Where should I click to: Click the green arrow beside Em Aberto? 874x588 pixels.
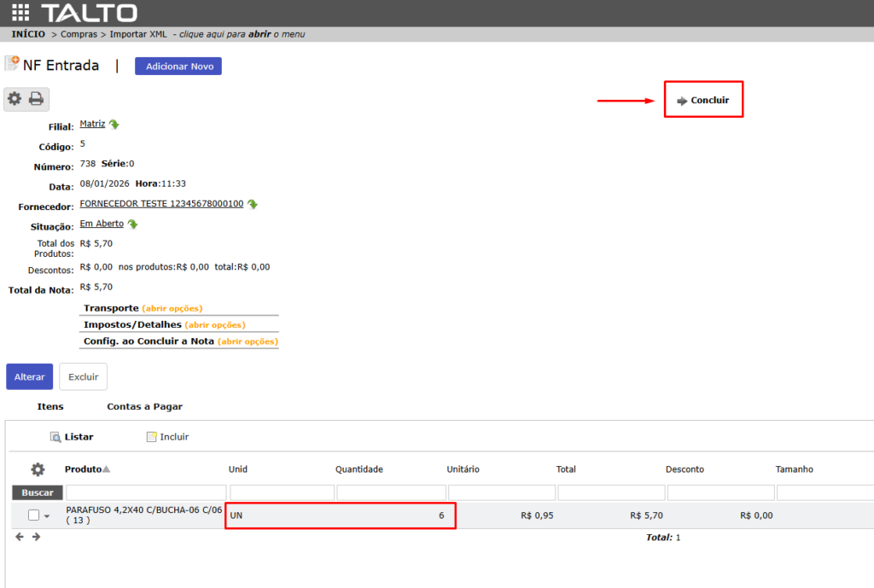click(x=132, y=224)
